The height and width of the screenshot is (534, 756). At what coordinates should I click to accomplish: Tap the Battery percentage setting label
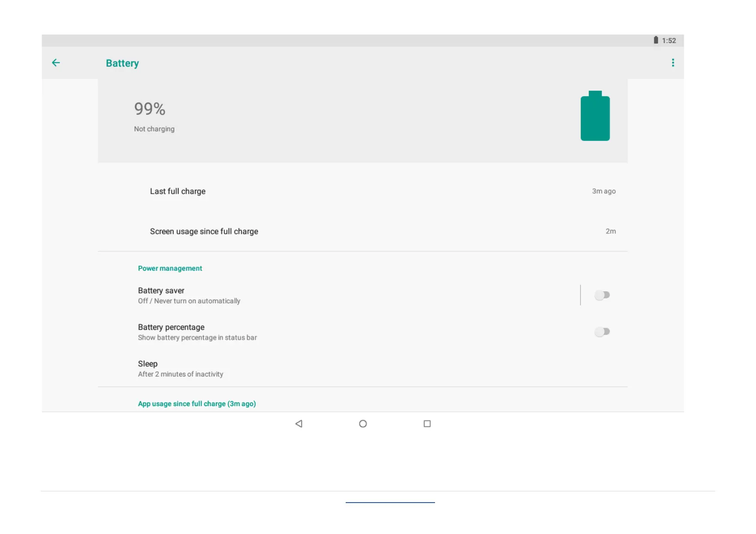(x=171, y=327)
